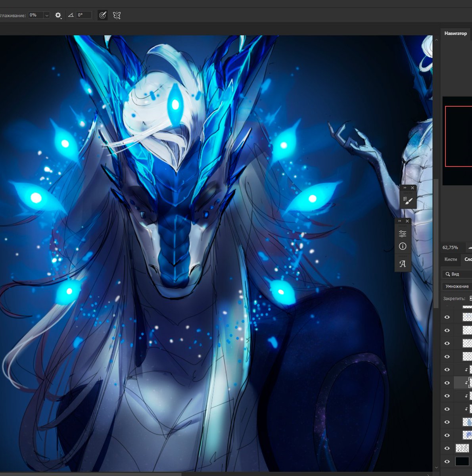Image resolution: width=472 pixels, height=476 pixels.
Task: Open Brush Settings floating panel icon
Action: pos(408,201)
